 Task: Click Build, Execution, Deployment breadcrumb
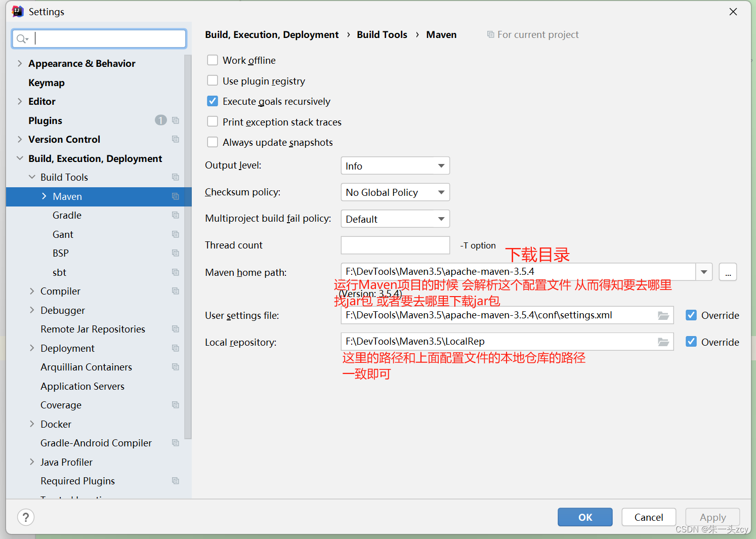pos(272,34)
